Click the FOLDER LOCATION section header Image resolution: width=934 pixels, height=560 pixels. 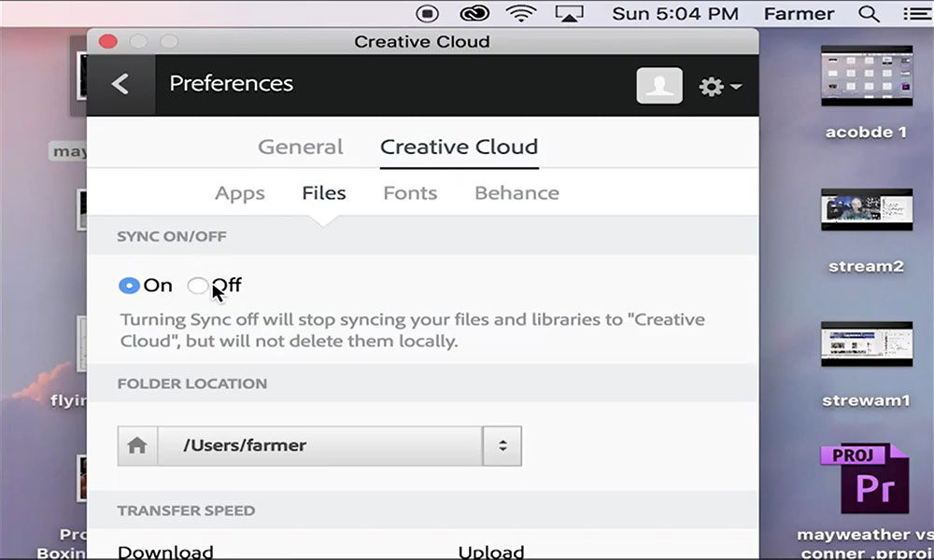[191, 384]
